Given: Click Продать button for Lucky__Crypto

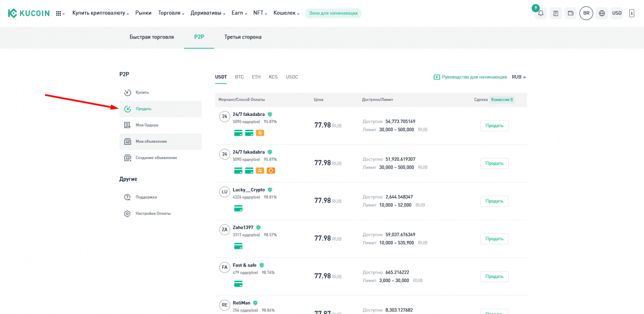Looking at the screenshot, I should tap(494, 201).
